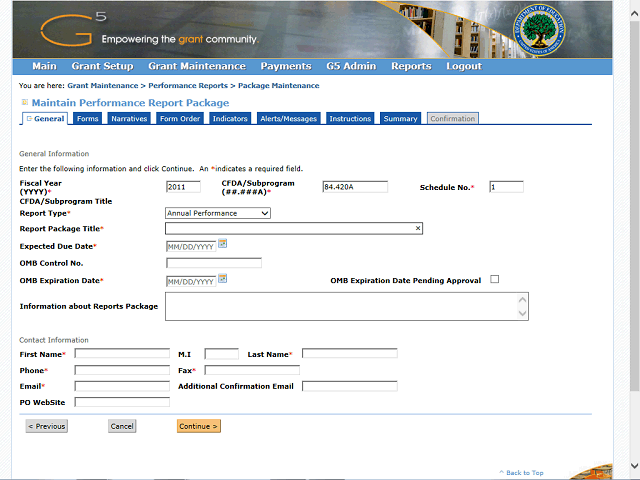Switch to the Forms tab

tap(88, 118)
